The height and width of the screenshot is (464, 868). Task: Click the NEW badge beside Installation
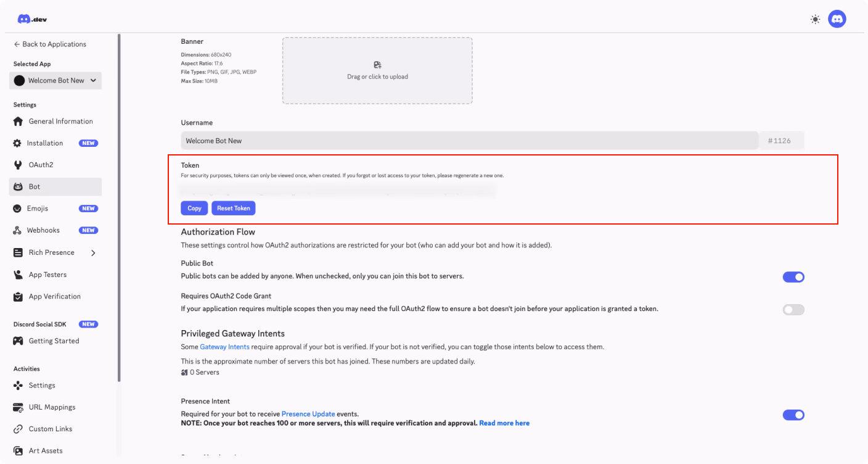pos(88,143)
